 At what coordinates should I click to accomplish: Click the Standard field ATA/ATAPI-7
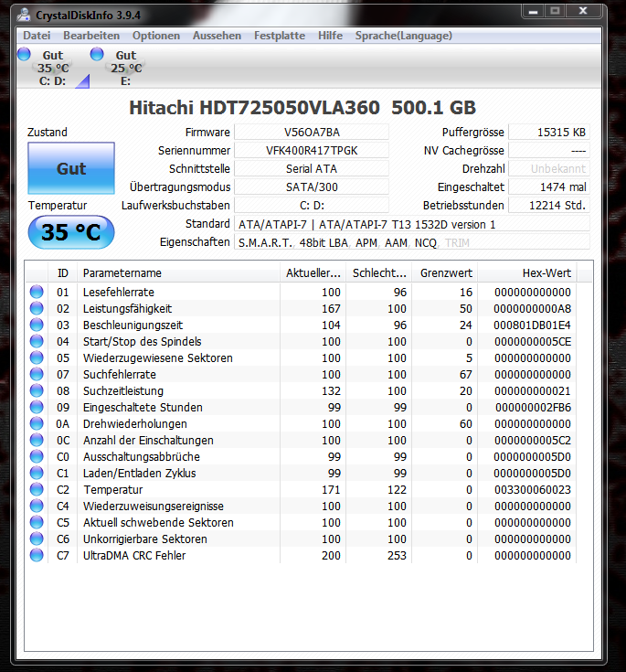click(x=412, y=224)
